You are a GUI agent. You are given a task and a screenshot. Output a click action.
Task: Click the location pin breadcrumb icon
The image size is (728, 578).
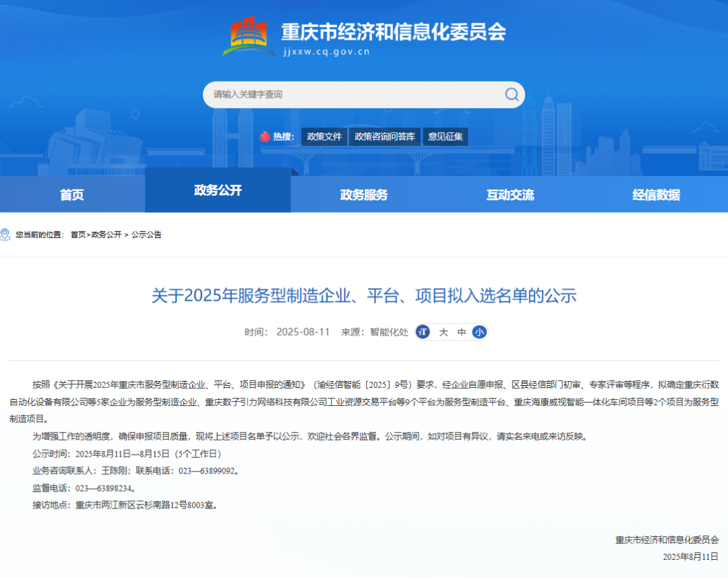pos(5,235)
